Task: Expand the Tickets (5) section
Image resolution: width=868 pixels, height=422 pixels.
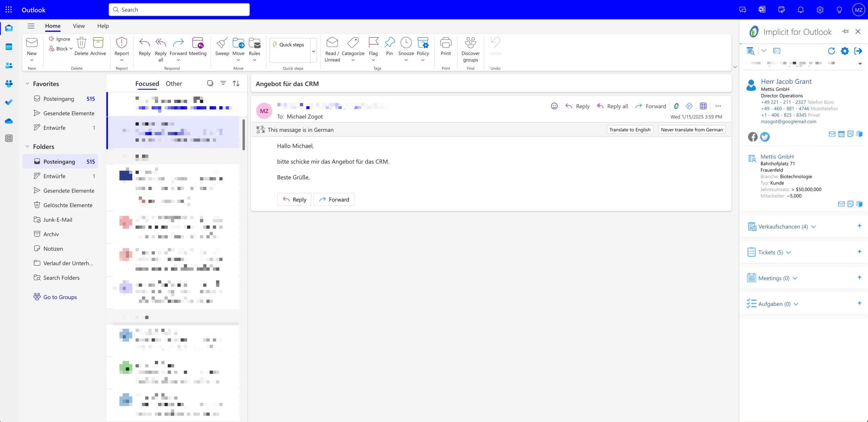Action: [x=788, y=252]
